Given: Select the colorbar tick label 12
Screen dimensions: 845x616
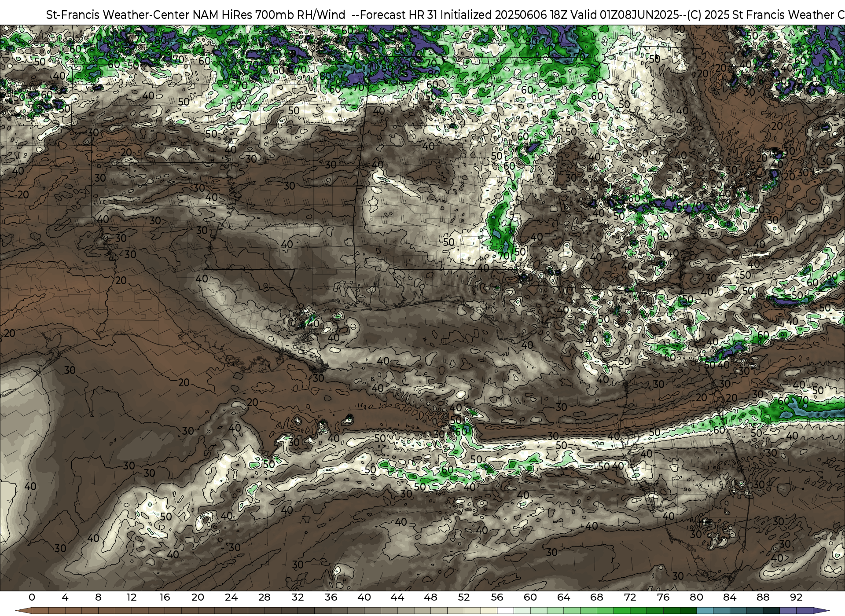Looking at the screenshot, I should tap(132, 597).
